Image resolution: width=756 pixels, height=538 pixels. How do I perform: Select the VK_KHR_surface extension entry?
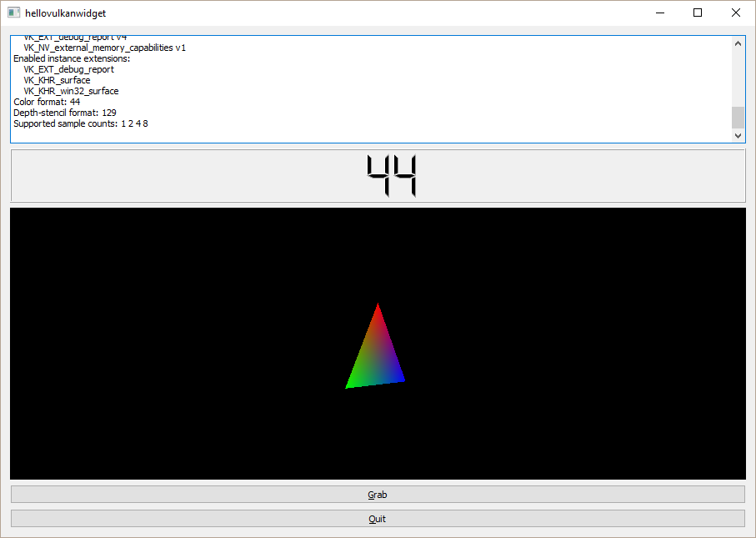click(x=57, y=80)
